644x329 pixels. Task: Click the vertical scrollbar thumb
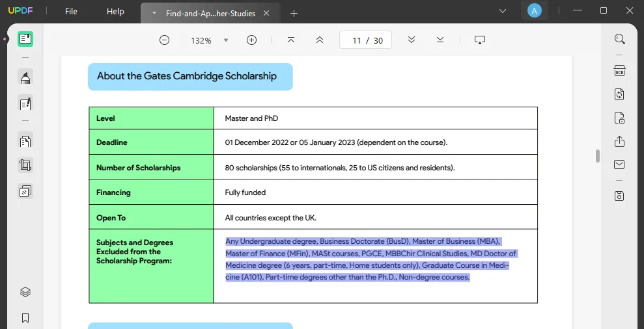coord(597,156)
